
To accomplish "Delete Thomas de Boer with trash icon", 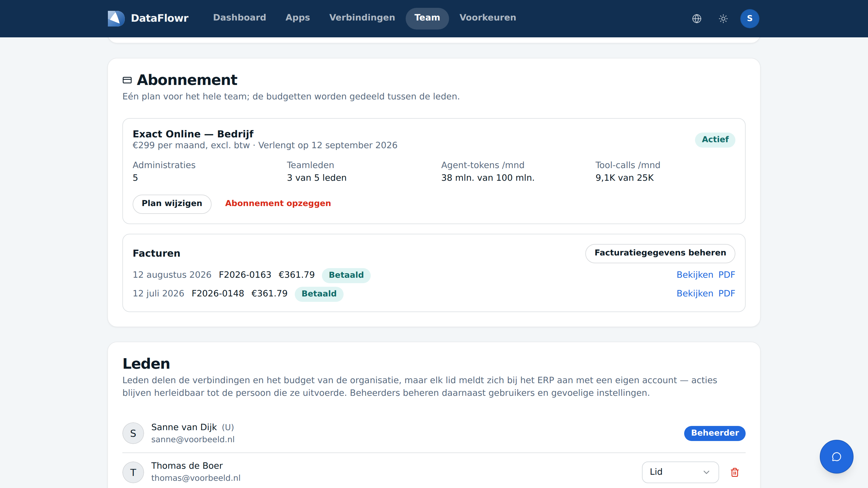I will pos(734,472).
